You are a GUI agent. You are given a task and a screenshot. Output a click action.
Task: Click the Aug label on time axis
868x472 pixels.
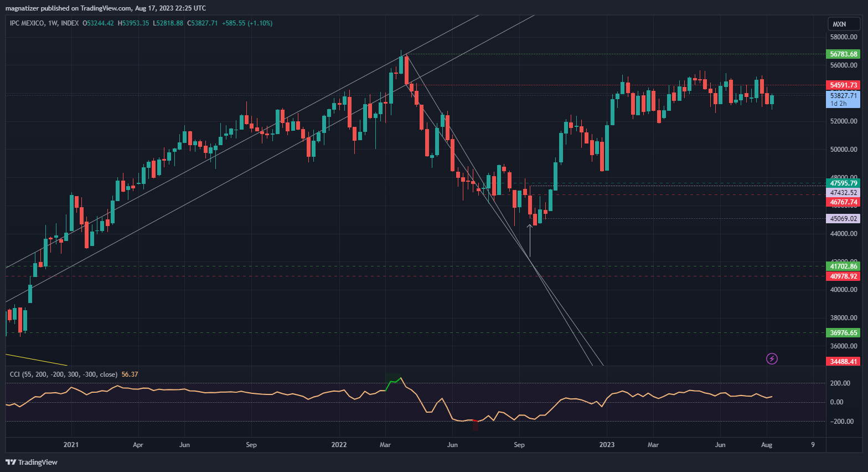(767, 445)
